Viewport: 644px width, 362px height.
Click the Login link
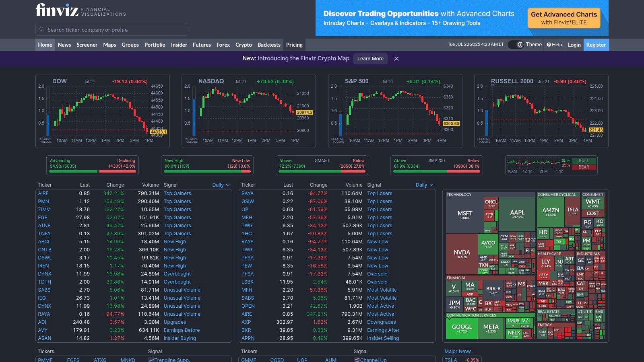click(574, 45)
